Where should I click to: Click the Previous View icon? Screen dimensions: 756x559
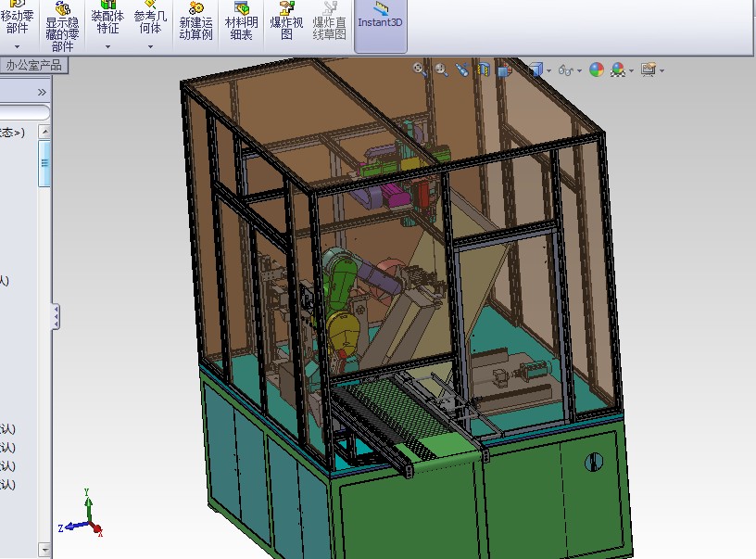(462, 70)
